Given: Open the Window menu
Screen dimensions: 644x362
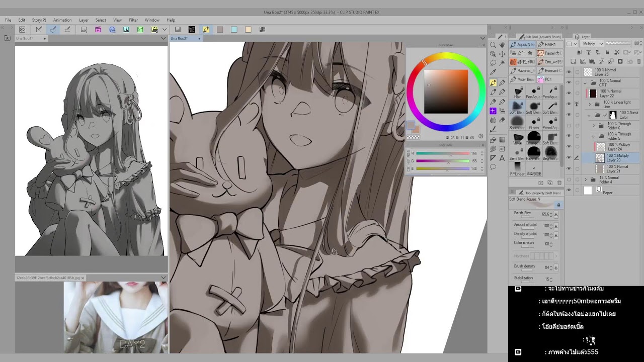Looking at the screenshot, I should 152,20.
